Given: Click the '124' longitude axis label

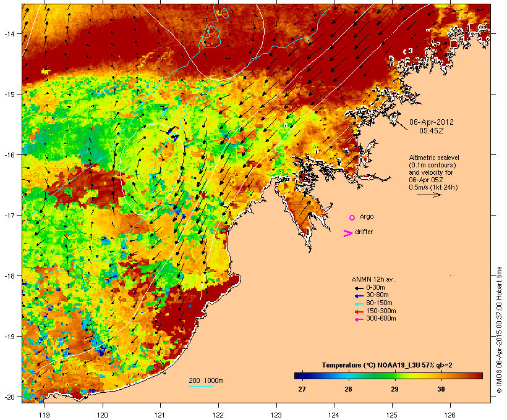Looking at the screenshot, I should (334, 415).
